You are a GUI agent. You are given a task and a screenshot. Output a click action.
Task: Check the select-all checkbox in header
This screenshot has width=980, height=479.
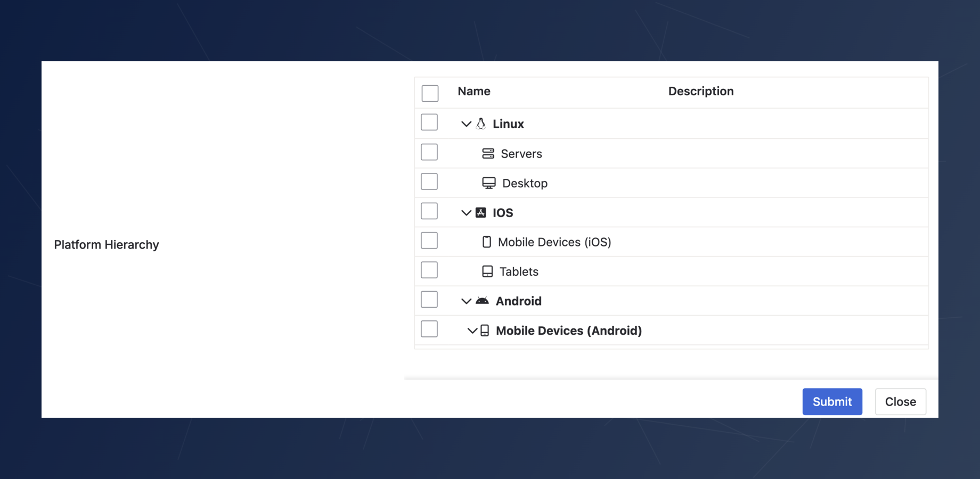[x=429, y=93]
